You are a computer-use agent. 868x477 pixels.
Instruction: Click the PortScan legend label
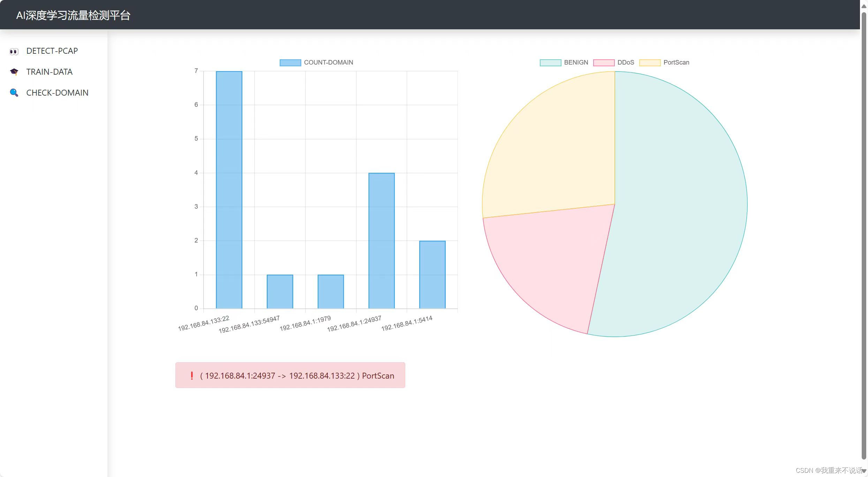676,62
